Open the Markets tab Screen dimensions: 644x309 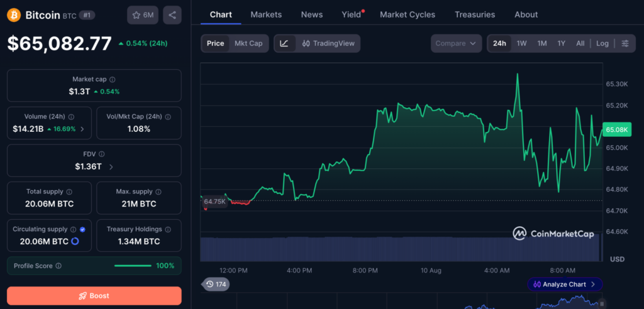pos(266,15)
